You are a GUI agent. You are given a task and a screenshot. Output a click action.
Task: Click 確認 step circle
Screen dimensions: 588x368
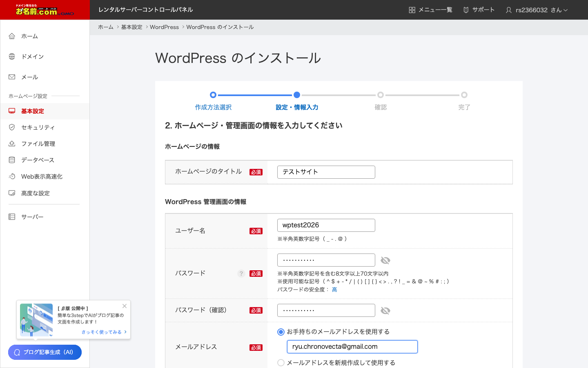pyautogui.click(x=381, y=95)
